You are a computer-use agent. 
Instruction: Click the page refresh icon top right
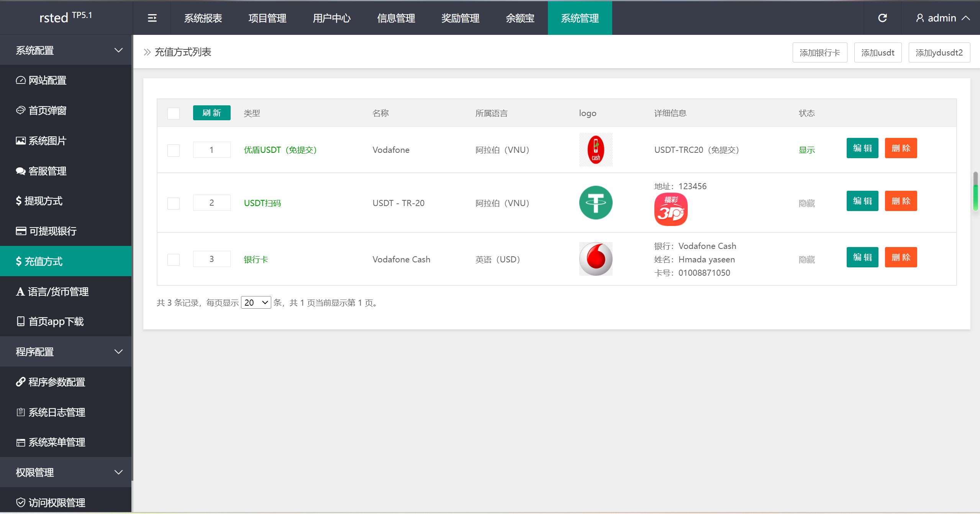point(883,18)
